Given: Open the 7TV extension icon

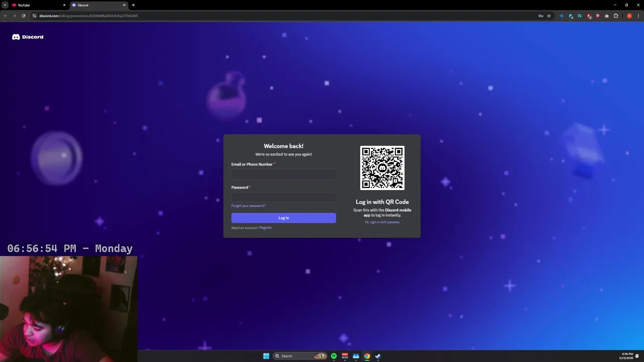Looking at the screenshot, I should click(580, 16).
